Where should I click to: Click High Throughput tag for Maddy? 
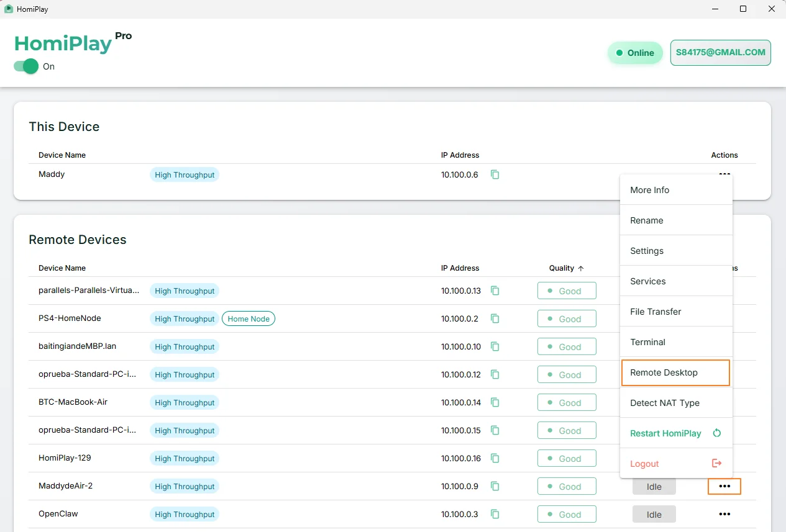tap(185, 174)
